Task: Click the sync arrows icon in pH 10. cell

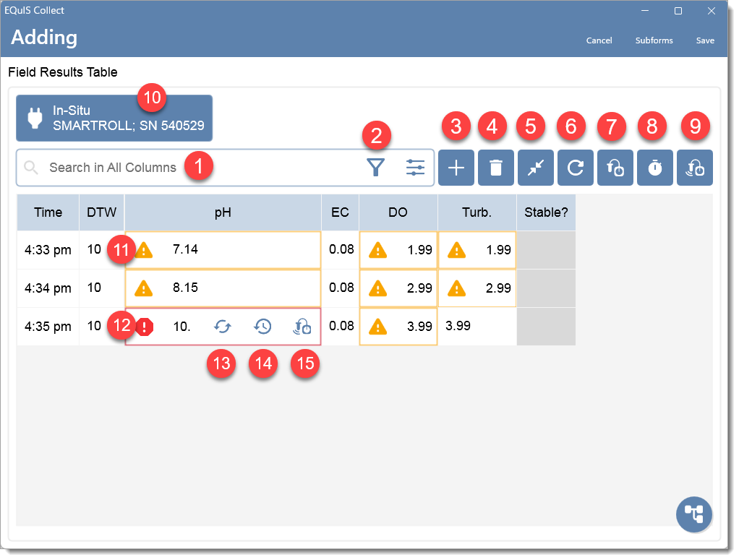Action: [223, 327]
